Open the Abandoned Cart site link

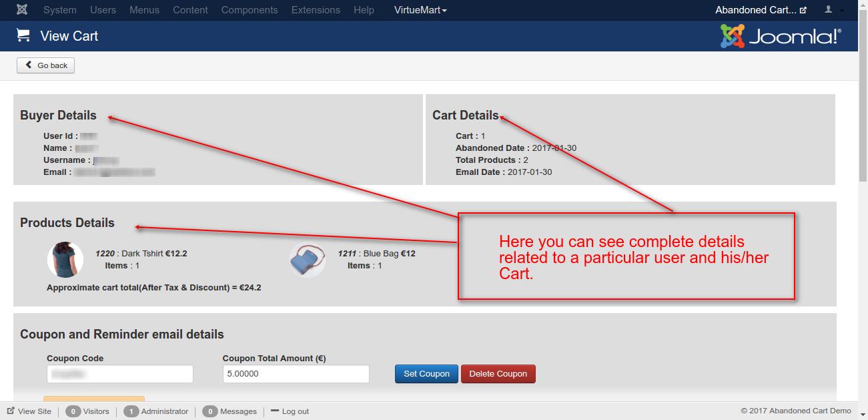coord(761,10)
